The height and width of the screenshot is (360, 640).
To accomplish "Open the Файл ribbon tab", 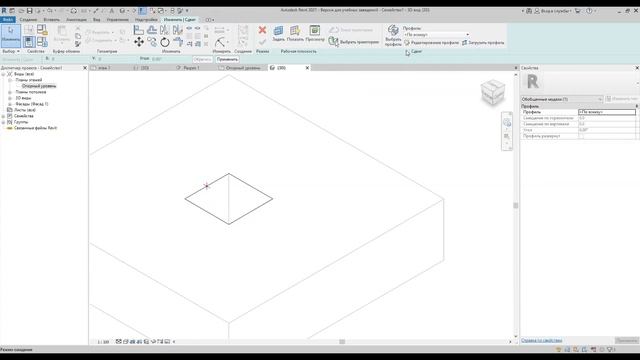I will (x=8, y=20).
